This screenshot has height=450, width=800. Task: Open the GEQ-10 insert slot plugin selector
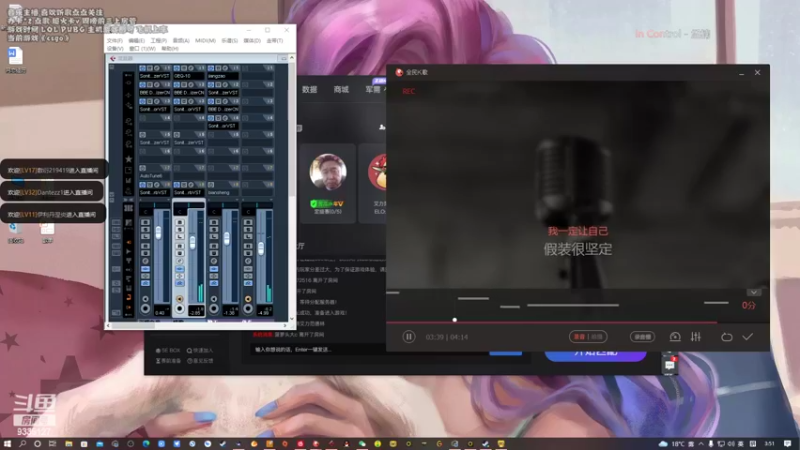(189, 76)
